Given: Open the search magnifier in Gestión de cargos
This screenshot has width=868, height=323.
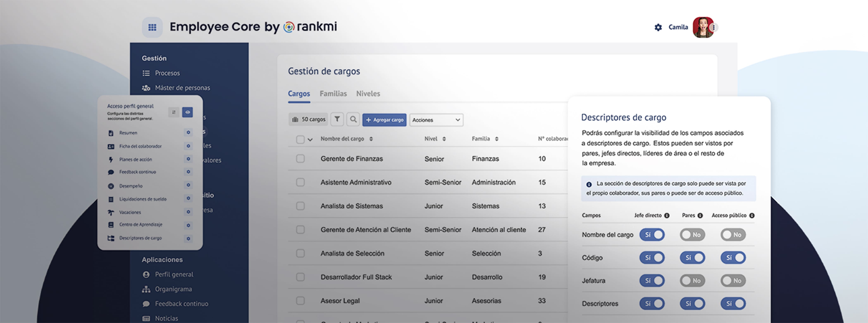Looking at the screenshot, I should pos(353,119).
